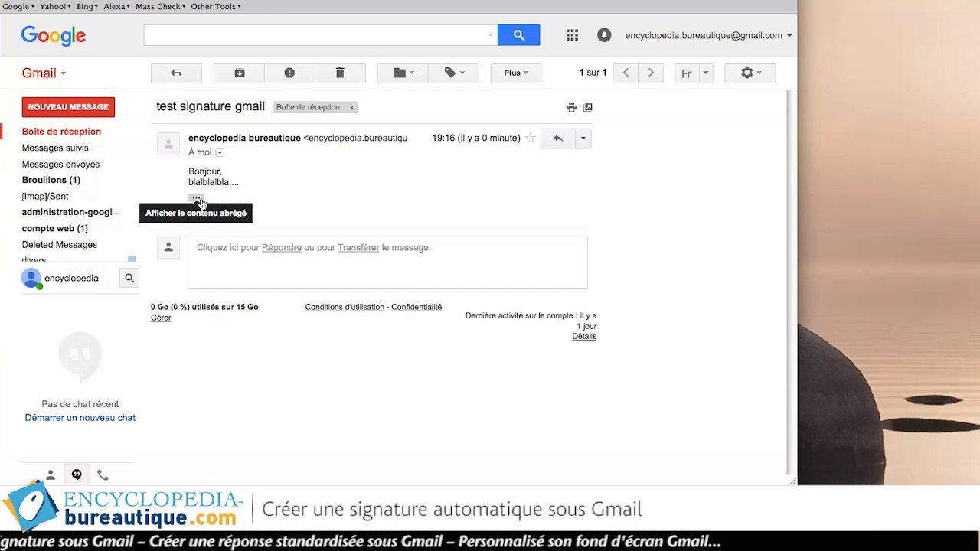980x551 pixels.
Task: Open Deleted Messages label
Action: point(59,245)
